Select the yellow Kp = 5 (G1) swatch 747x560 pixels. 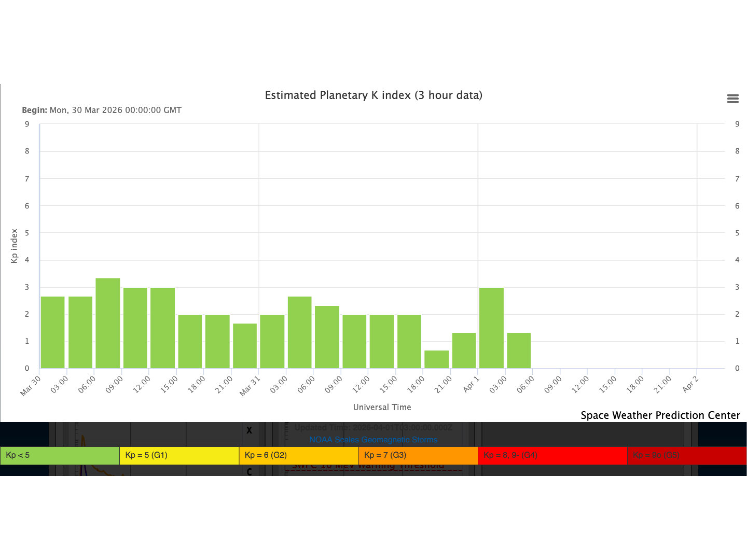(x=179, y=455)
